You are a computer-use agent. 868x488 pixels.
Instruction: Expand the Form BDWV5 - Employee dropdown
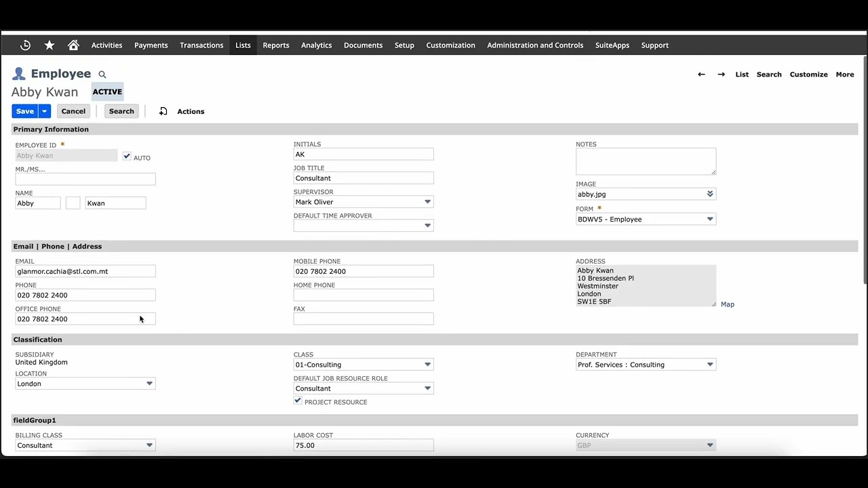pos(710,219)
